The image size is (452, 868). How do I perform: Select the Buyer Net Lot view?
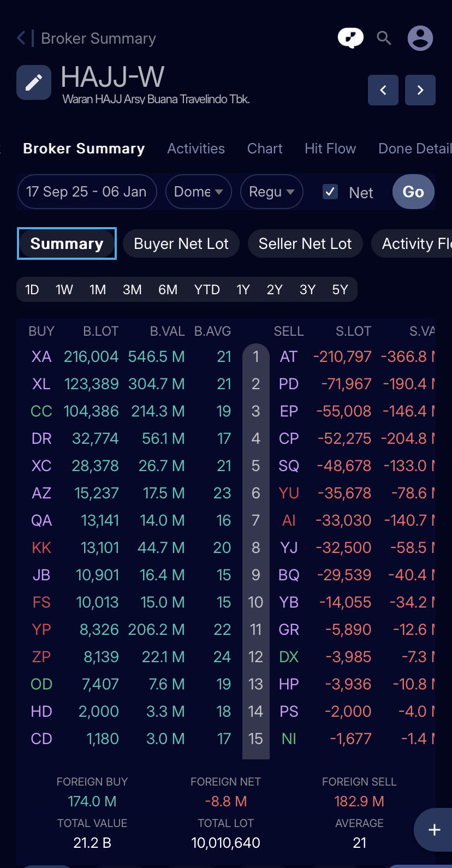181,243
